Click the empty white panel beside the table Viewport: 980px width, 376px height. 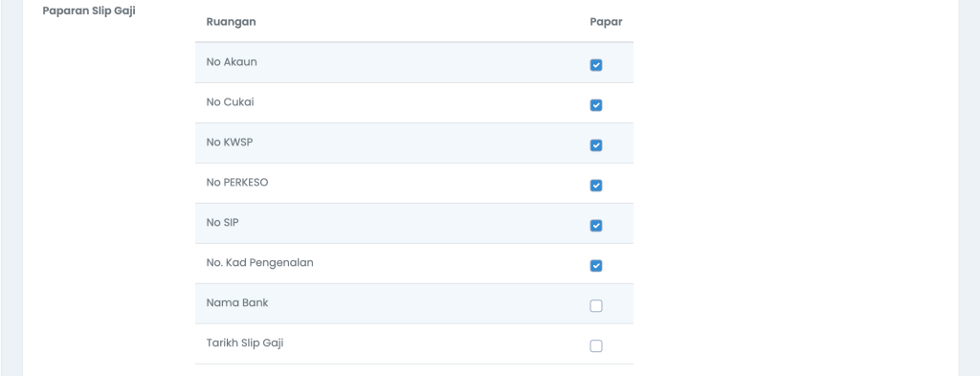point(793,188)
